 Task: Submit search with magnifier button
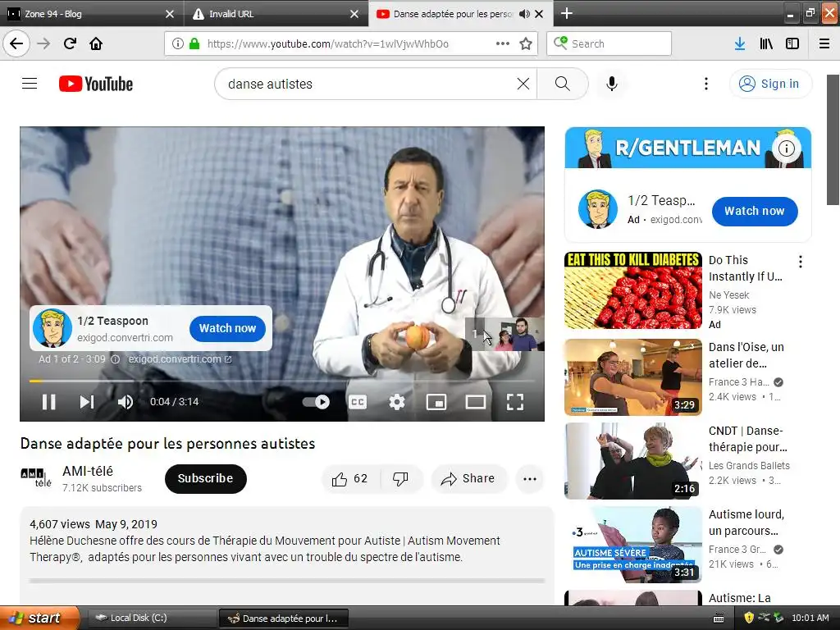tap(562, 84)
